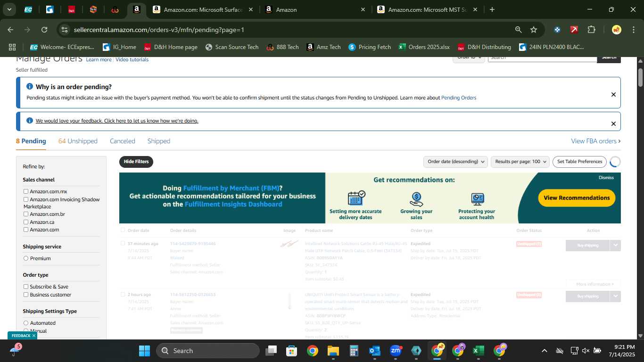This screenshot has width=644, height=362.
Task: Open Task View on taskbar
Action: click(x=271, y=351)
